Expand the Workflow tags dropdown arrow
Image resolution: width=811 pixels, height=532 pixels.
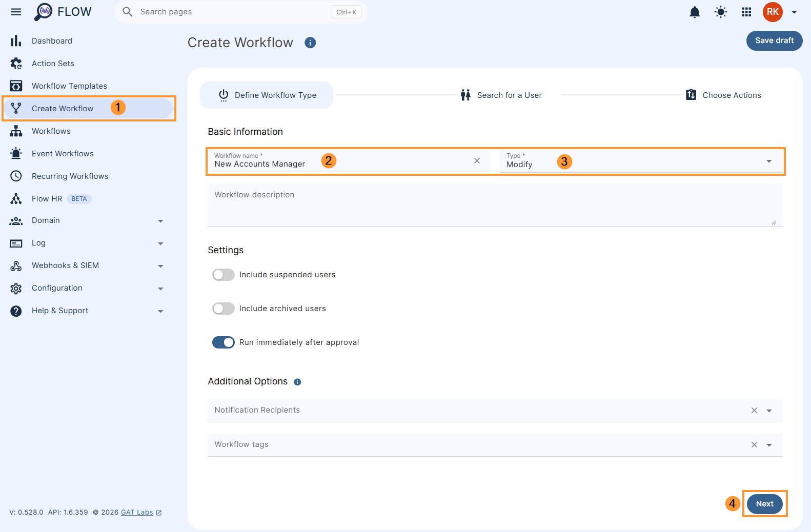[x=769, y=445]
